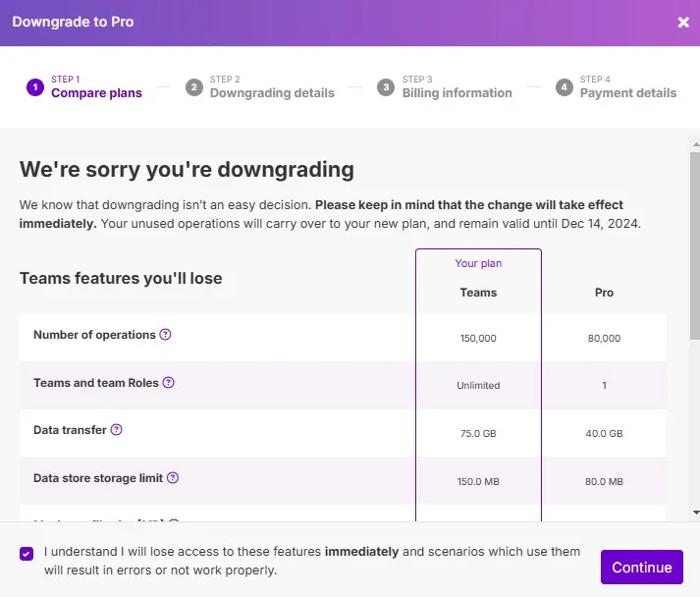Click the Step 3 numbered circle

point(386,87)
